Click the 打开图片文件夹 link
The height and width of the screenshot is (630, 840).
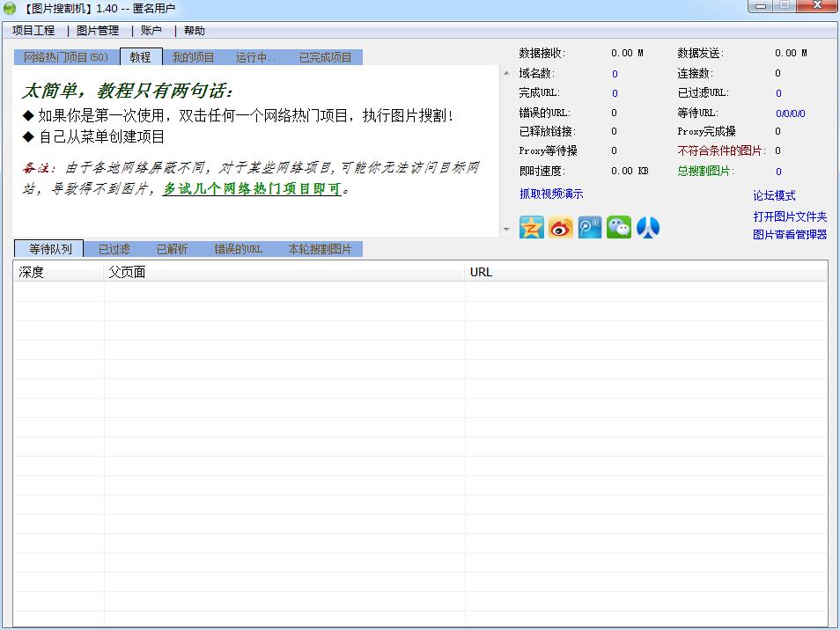[790, 216]
